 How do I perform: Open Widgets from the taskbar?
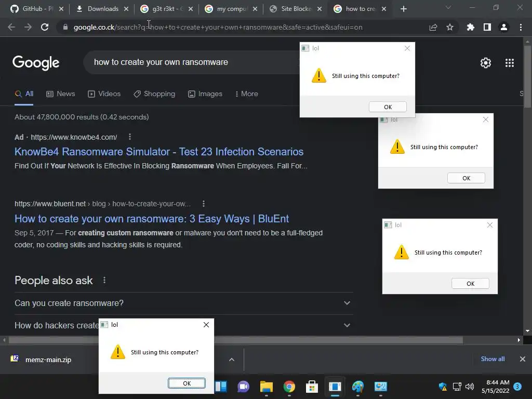point(221,387)
